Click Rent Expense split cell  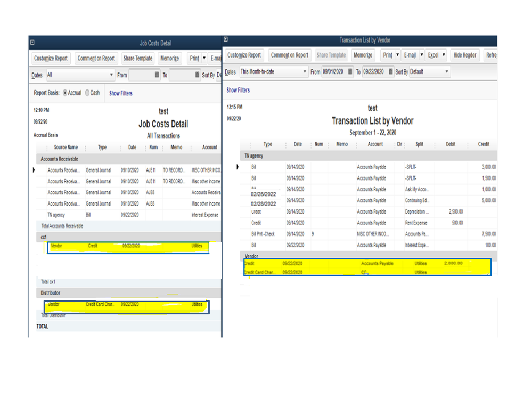coord(416,223)
